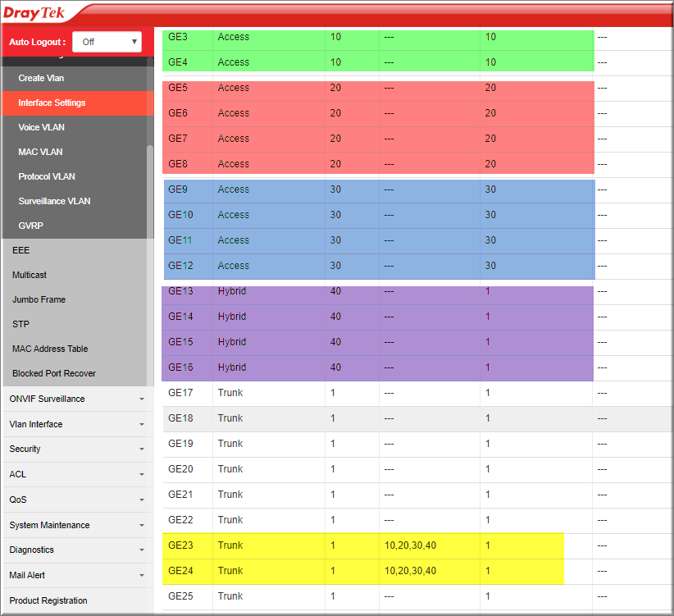The width and height of the screenshot is (674, 616).
Task: Select the GE8 port cell
Action: coord(188,164)
